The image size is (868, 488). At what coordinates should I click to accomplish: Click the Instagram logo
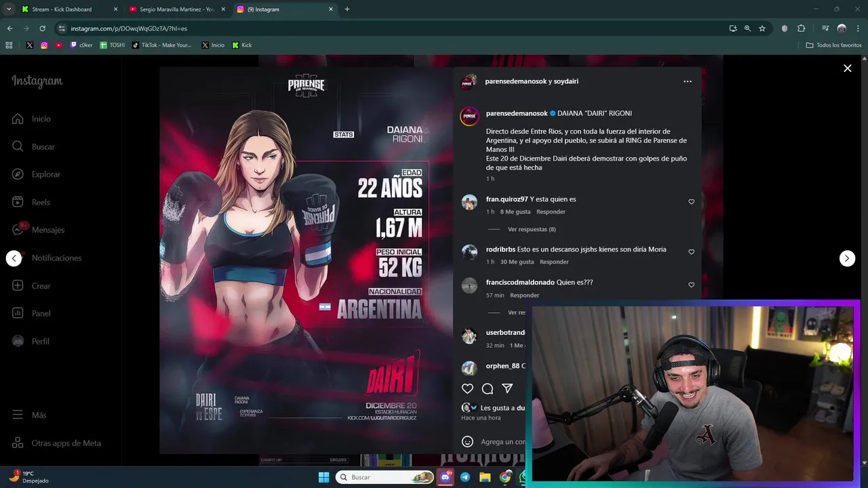[37, 81]
